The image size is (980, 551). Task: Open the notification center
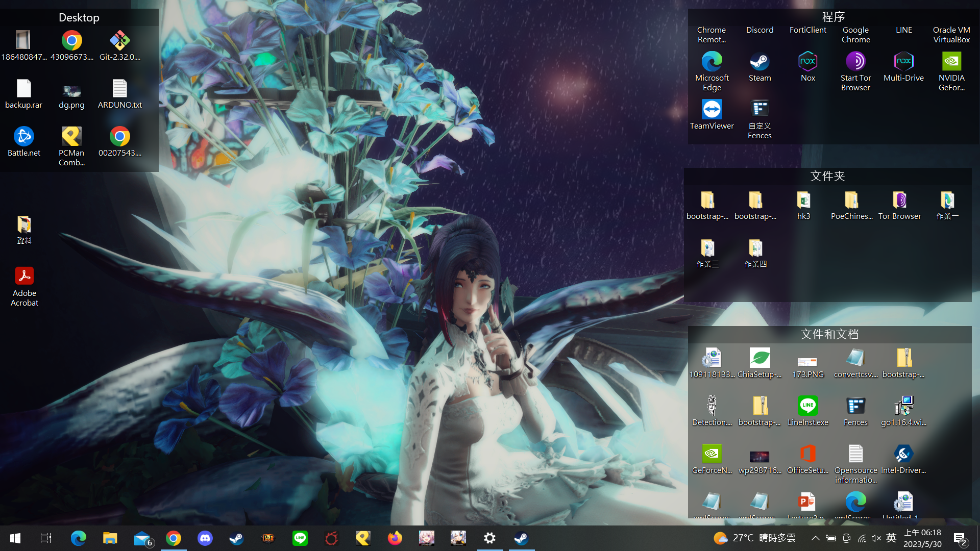960,538
